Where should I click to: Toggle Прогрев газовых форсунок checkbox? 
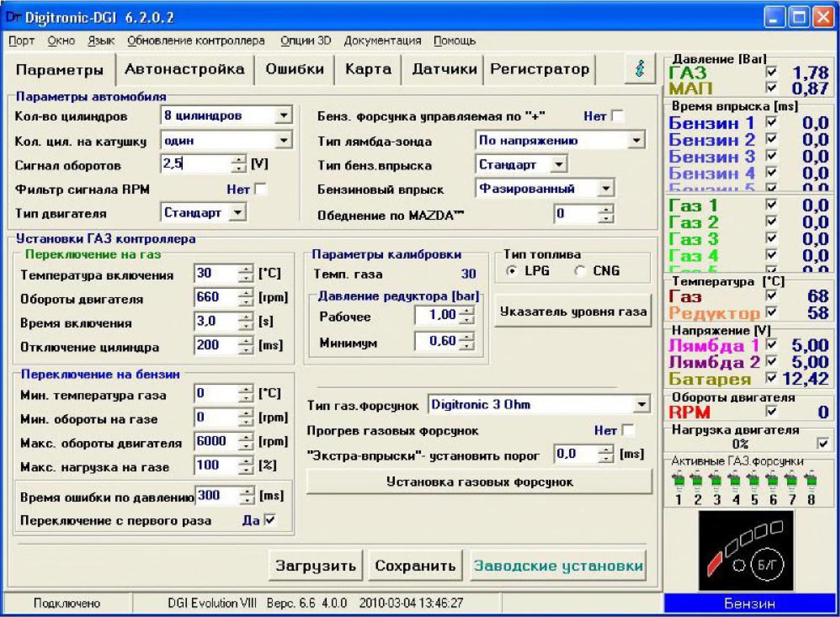pyautogui.click(x=627, y=430)
